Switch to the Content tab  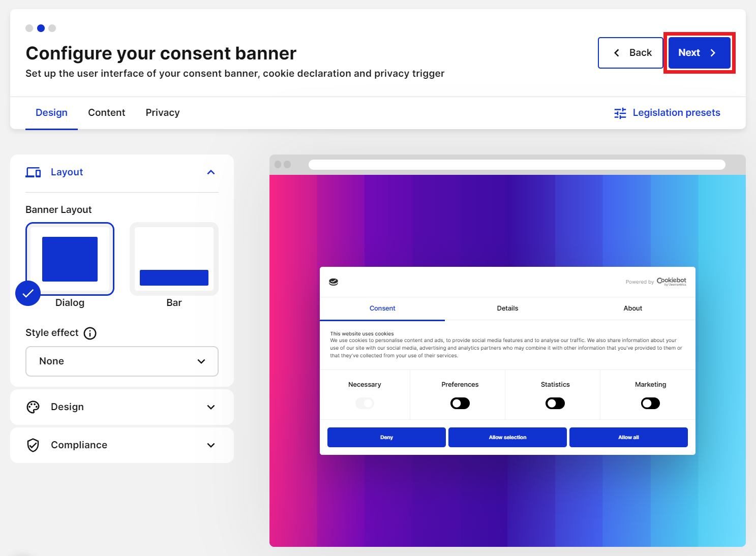(106, 113)
